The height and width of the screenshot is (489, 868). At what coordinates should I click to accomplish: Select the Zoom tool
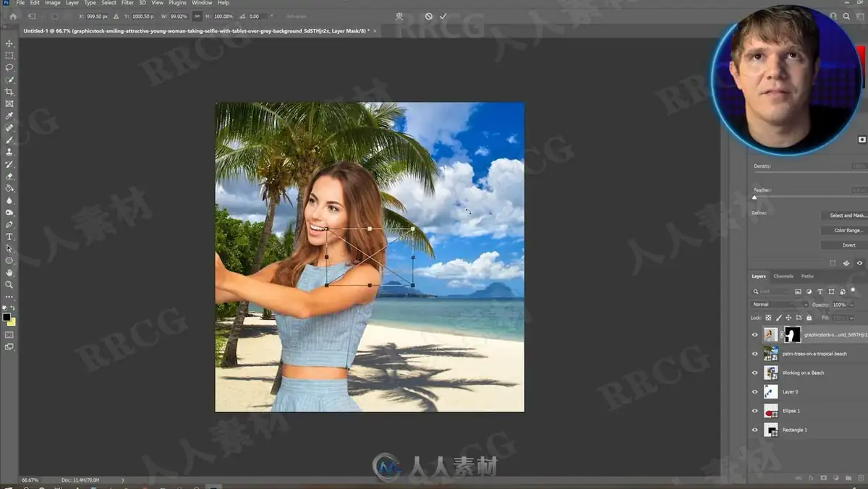(x=9, y=284)
